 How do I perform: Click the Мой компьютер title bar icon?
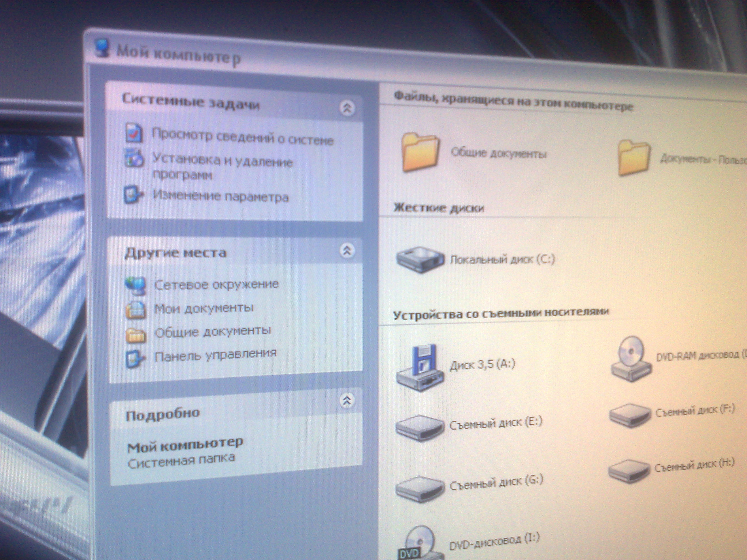(102, 48)
